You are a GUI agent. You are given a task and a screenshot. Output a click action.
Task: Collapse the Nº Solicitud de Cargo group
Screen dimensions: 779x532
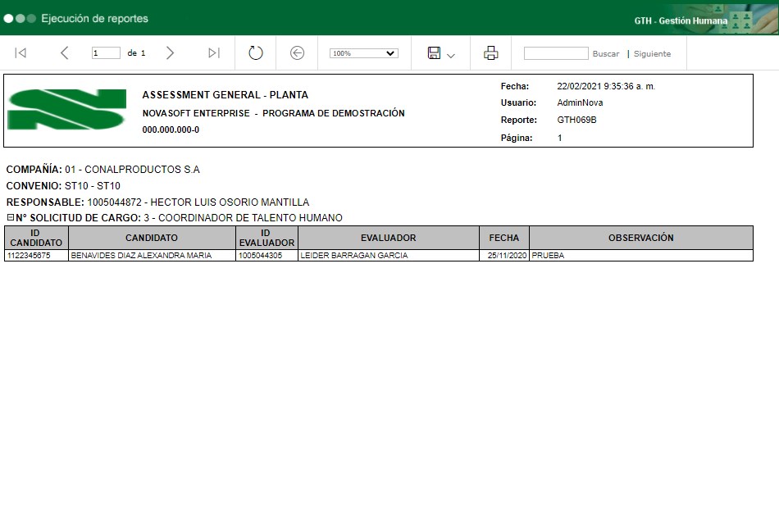[11, 218]
